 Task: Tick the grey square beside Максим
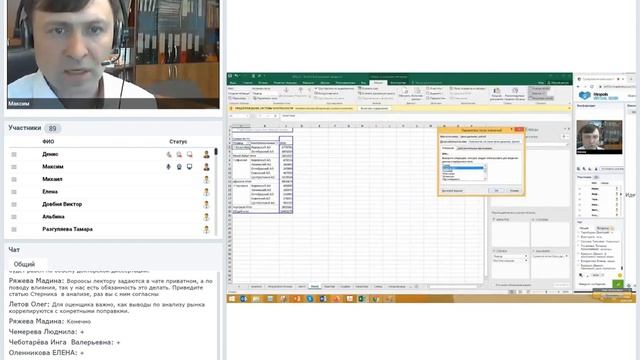click(x=14, y=167)
